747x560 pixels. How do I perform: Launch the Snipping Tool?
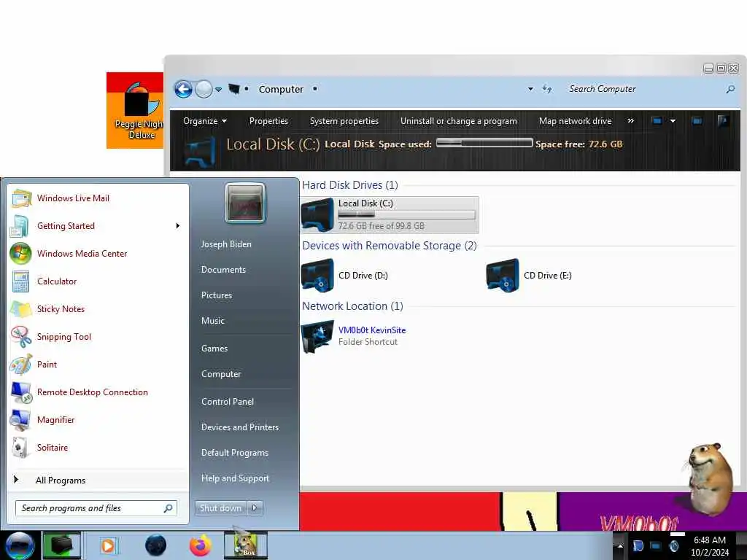click(98, 337)
